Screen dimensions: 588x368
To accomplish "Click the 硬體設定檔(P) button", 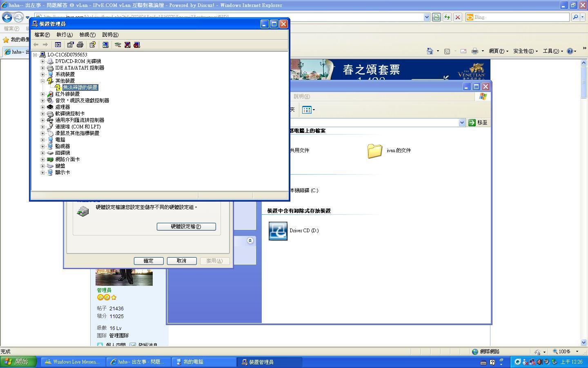I will [186, 227].
